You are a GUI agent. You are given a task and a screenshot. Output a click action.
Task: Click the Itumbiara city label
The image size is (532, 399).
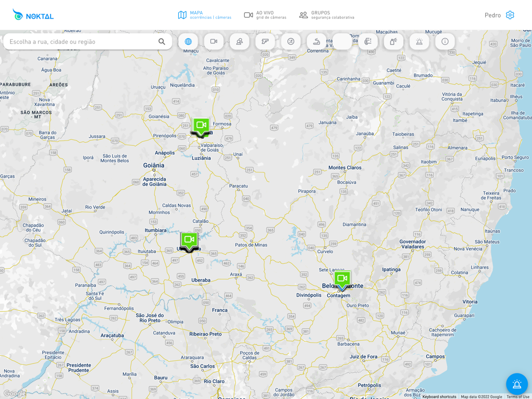(155, 230)
